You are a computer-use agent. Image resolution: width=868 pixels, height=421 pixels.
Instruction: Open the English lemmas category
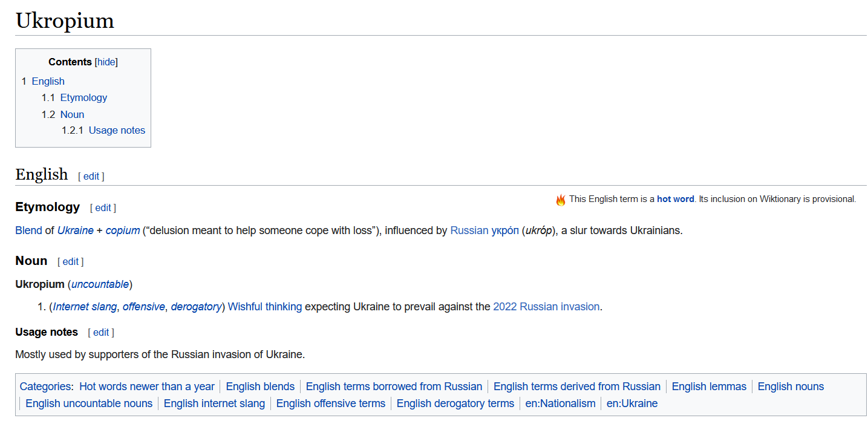(x=710, y=387)
